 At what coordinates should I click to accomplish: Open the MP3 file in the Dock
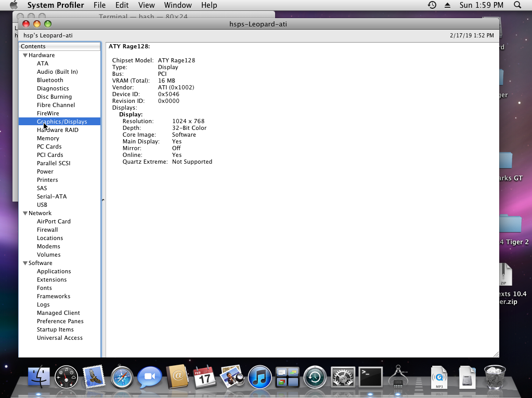439,377
